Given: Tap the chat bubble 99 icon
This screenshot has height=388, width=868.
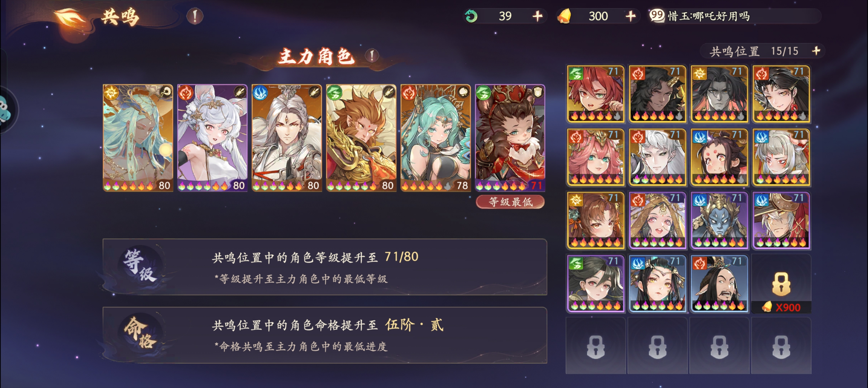Looking at the screenshot, I should (656, 16).
